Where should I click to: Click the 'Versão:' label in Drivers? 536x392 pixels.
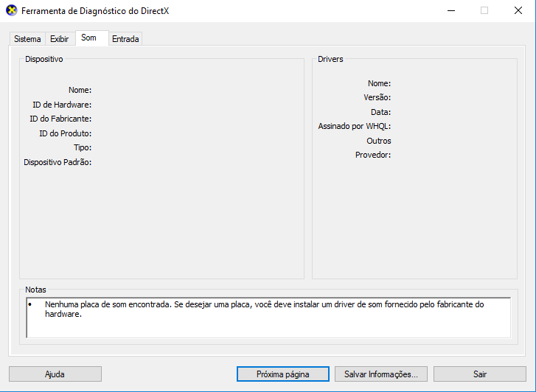point(377,97)
